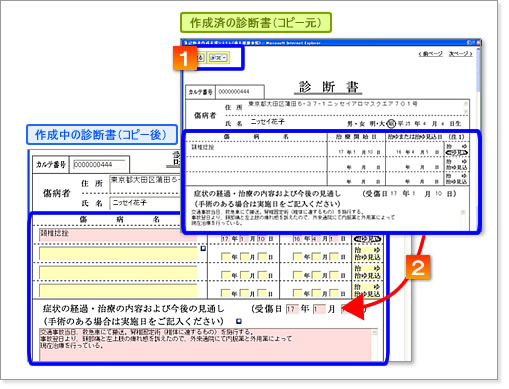Select the カルテ番号 value 000000444 in source window

(x=234, y=92)
